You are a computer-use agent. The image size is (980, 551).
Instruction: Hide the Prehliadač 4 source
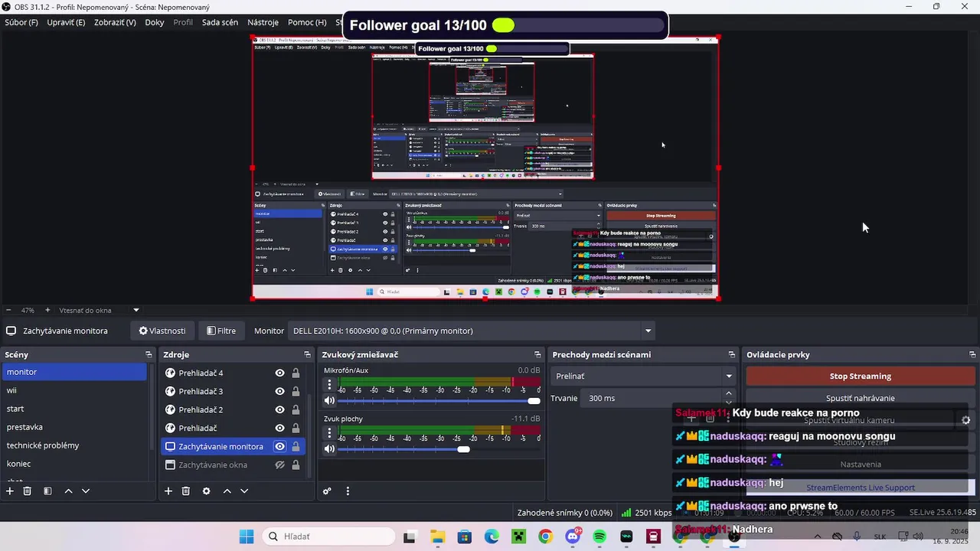pos(279,373)
